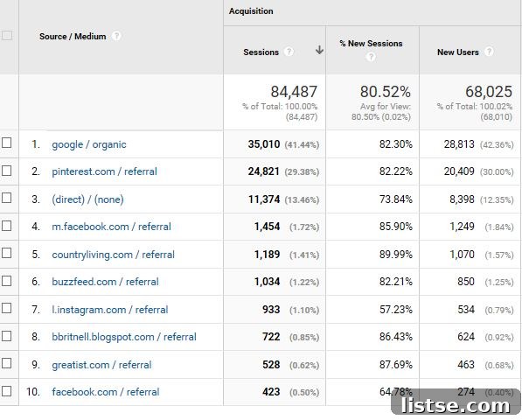This screenshot has width=522, height=420.
Task: Click sessions value 35,010
Action: 264,144
